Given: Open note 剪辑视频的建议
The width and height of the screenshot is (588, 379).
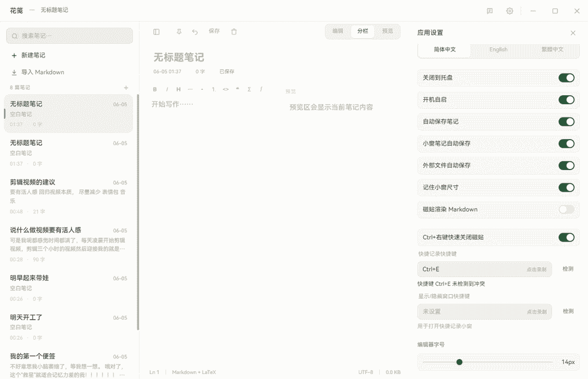Looking at the screenshot, I should click(69, 197).
